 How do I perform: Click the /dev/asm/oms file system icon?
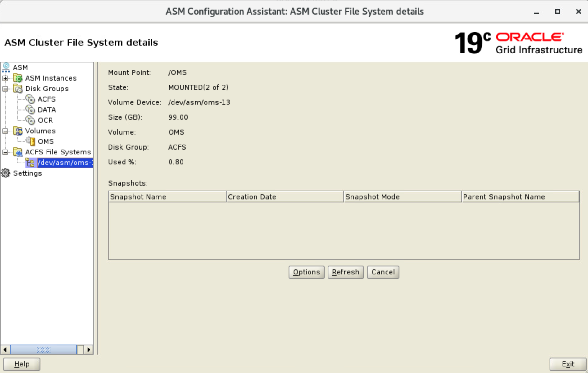(x=30, y=163)
